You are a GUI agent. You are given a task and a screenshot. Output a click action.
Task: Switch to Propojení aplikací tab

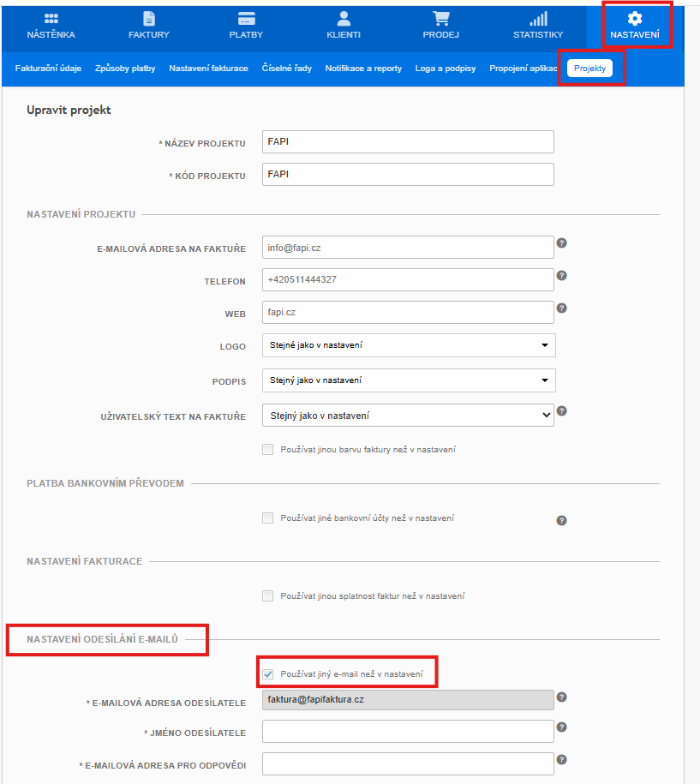click(x=524, y=69)
